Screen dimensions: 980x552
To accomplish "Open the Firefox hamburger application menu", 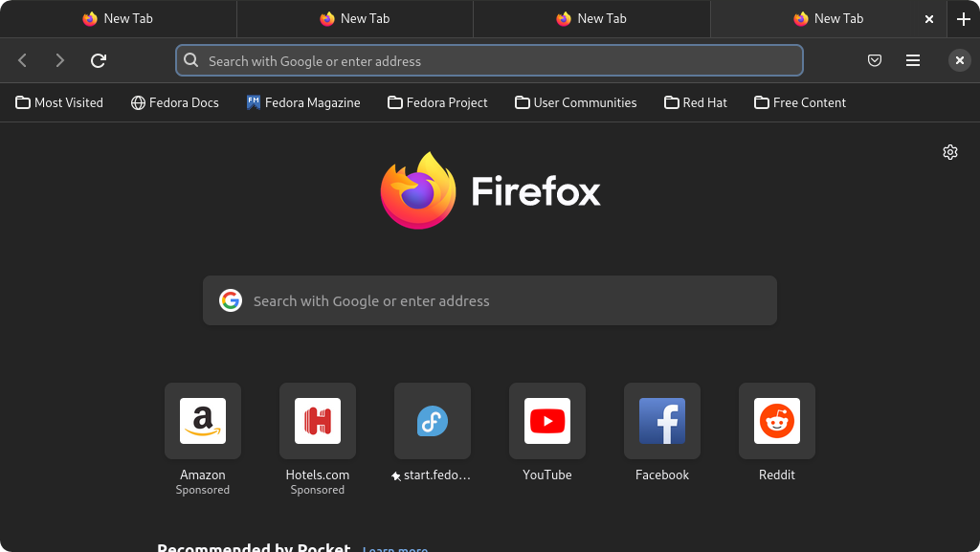I will tap(912, 60).
